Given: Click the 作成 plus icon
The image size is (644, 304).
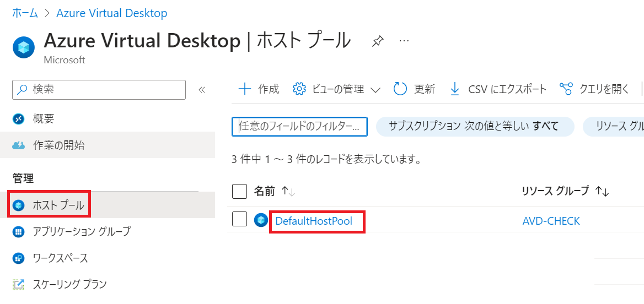Looking at the screenshot, I should click(245, 89).
